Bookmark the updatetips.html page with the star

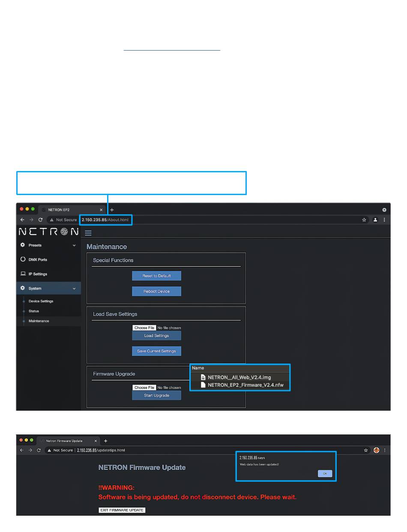pyautogui.click(x=366, y=451)
